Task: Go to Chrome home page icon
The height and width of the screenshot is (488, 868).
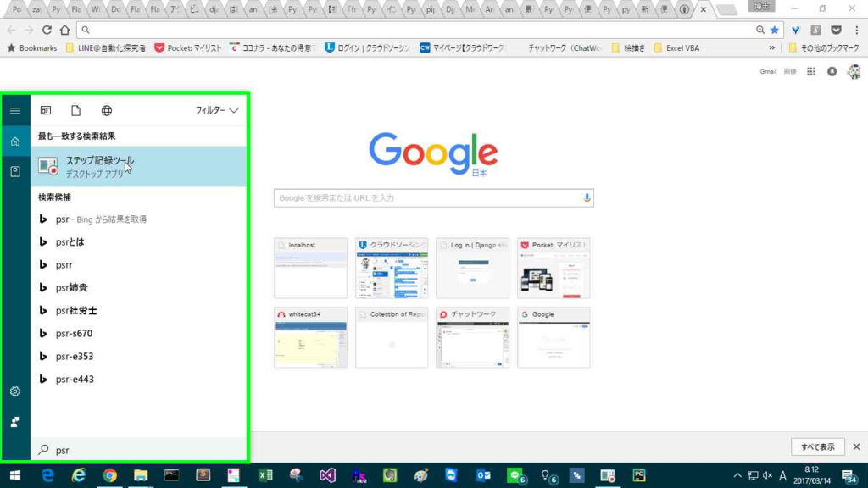Action: click(x=64, y=30)
